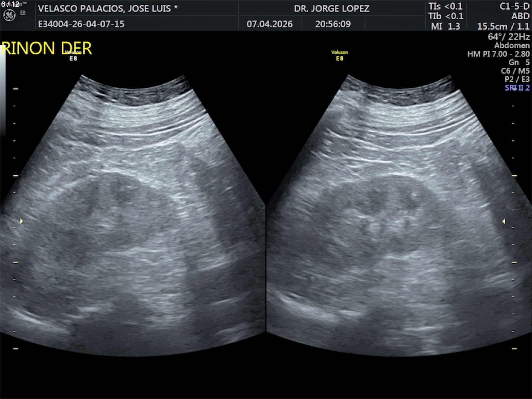
Task: Click the exam ID E34004-26-04-07-15
Action: 81,24
